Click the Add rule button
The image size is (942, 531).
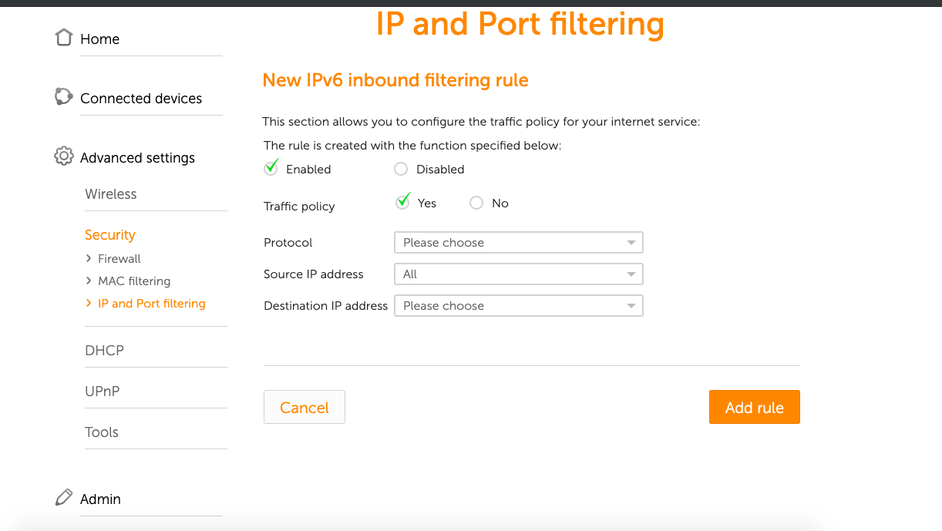[754, 407]
